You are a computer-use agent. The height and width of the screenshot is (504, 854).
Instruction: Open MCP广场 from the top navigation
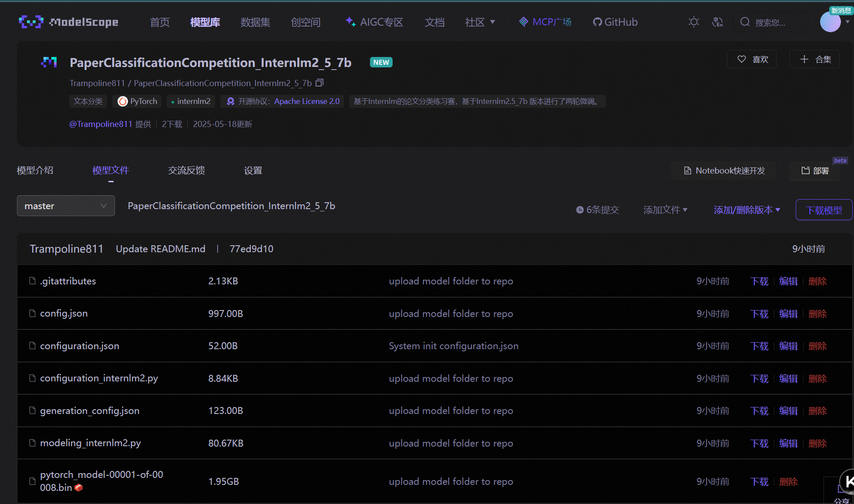tap(545, 22)
